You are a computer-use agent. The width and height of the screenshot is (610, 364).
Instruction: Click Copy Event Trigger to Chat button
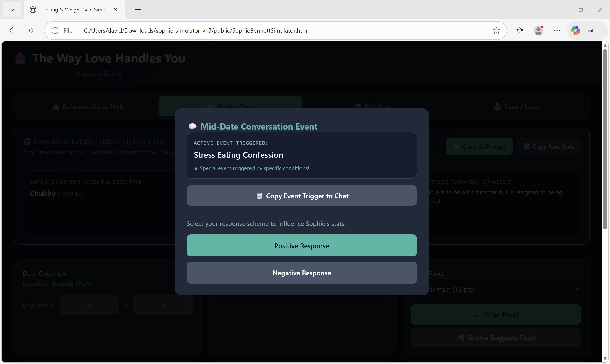tap(301, 196)
